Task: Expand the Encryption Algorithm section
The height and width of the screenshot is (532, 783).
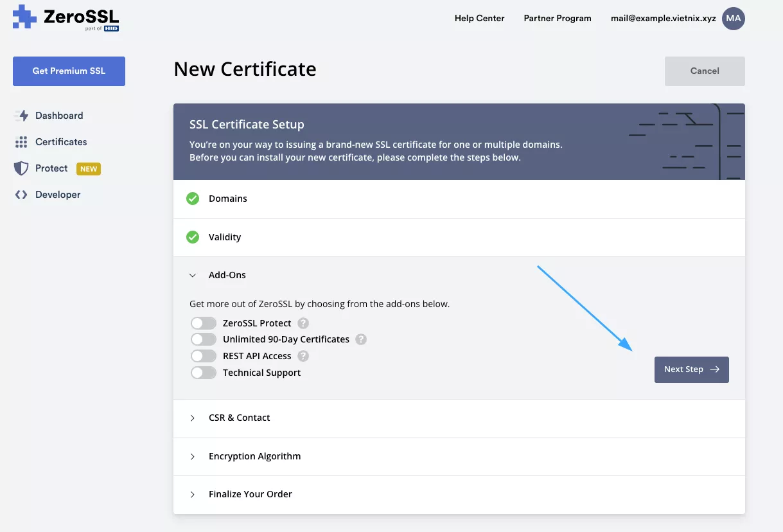Action: click(254, 456)
